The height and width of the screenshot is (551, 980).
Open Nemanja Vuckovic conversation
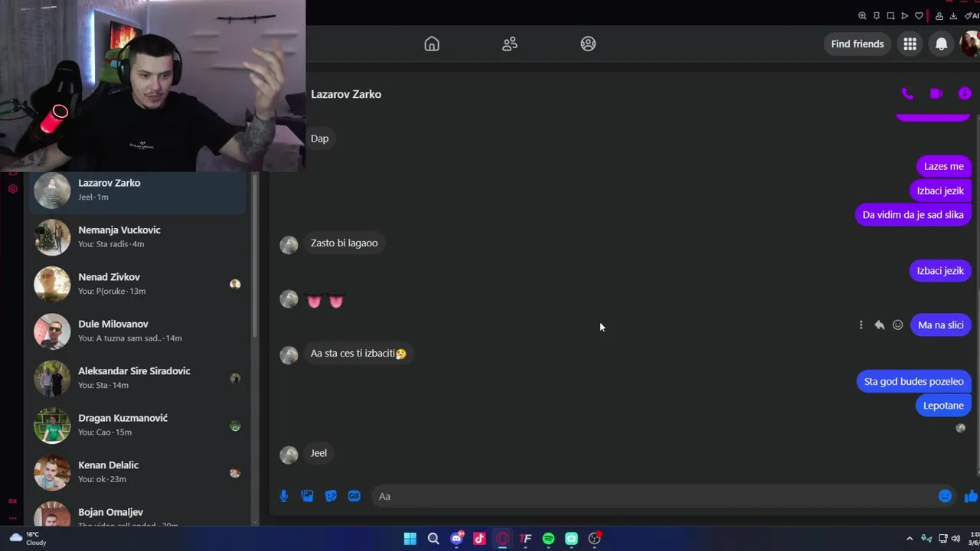138,236
